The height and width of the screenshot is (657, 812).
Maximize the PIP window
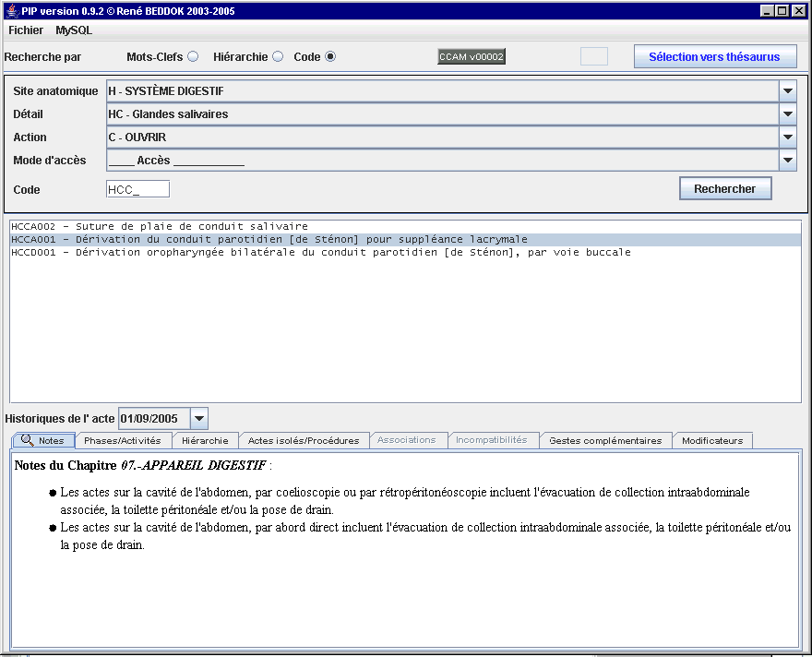tap(782, 11)
